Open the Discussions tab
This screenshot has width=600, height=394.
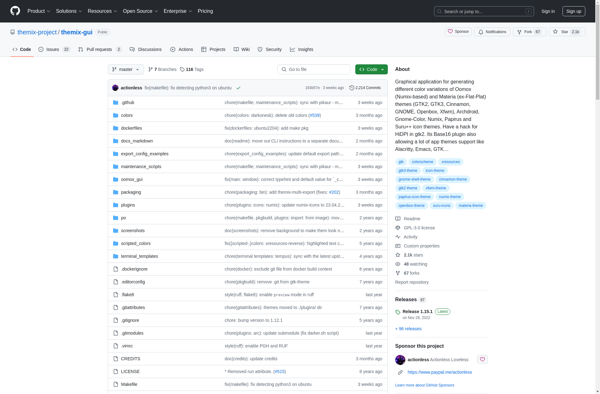(x=145, y=49)
